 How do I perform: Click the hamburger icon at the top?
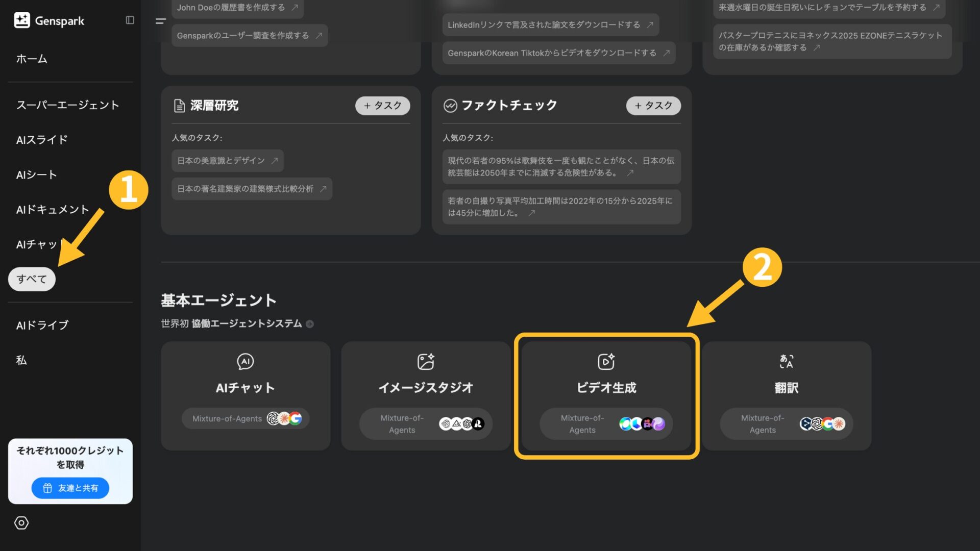click(160, 21)
